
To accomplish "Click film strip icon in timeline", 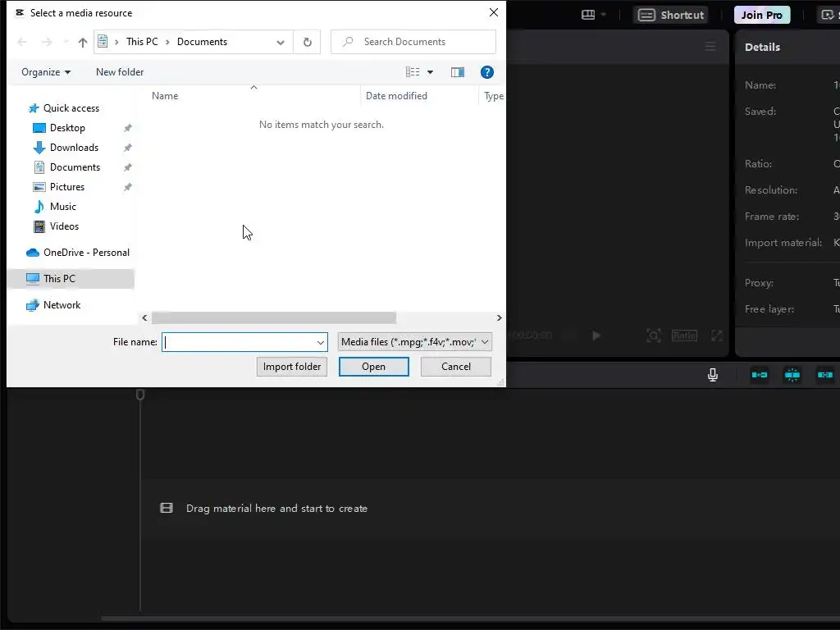I will click(167, 508).
